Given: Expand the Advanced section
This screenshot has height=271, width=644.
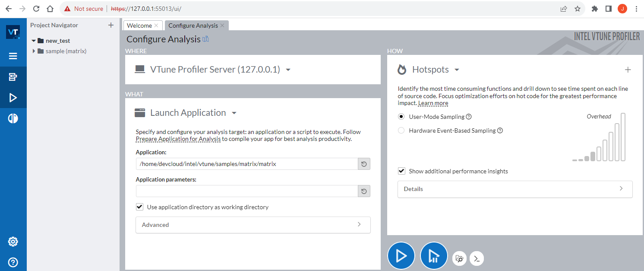Looking at the screenshot, I should coord(253,225).
